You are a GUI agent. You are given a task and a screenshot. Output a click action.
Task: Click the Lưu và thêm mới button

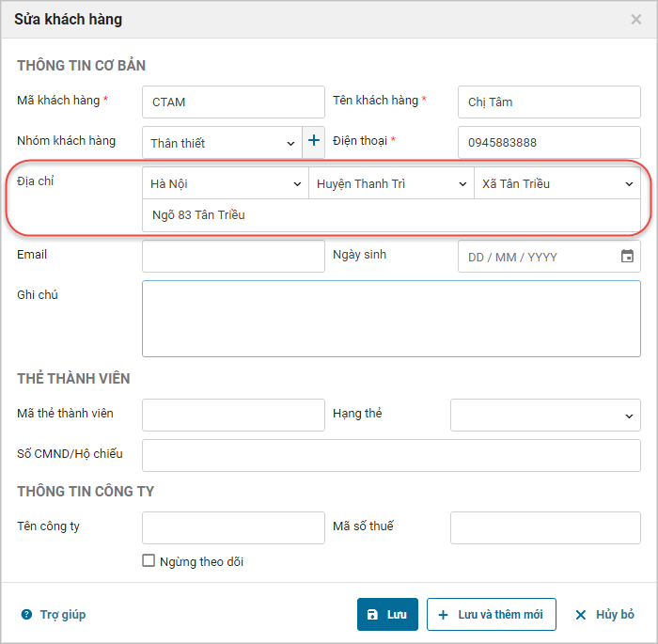(x=491, y=614)
